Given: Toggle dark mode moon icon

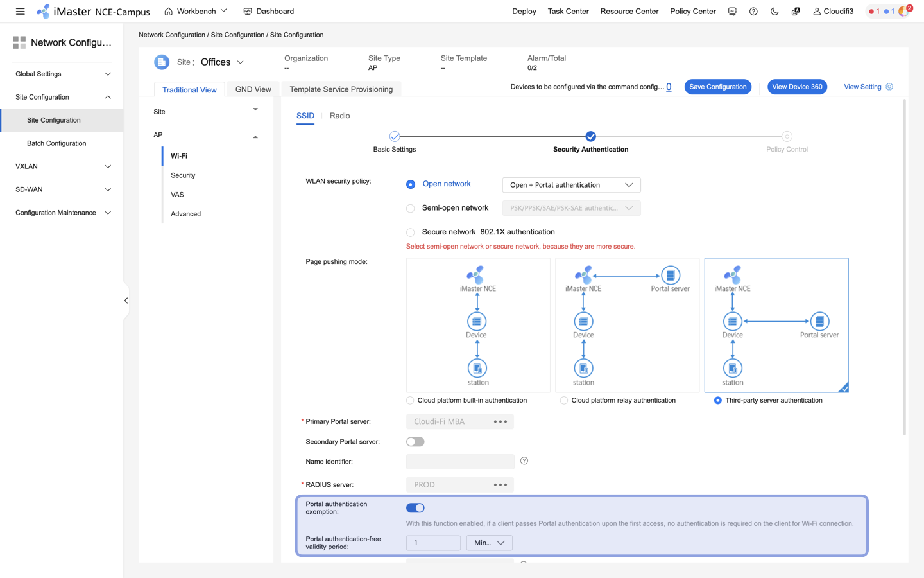Looking at the screenshot, I should 774,12.
